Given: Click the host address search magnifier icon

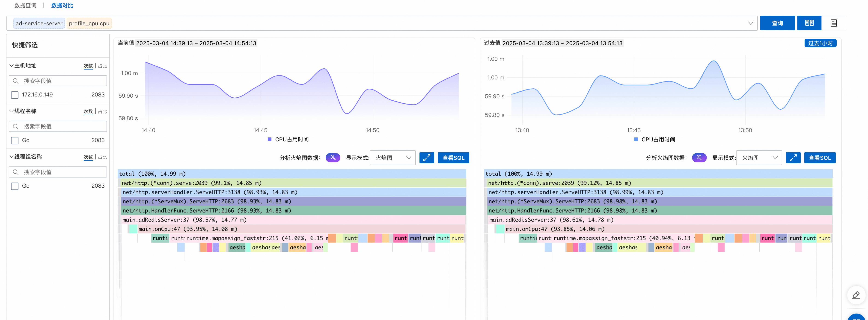Looking at the screenshot, I should pyautogui.click(x=15, y=81).
